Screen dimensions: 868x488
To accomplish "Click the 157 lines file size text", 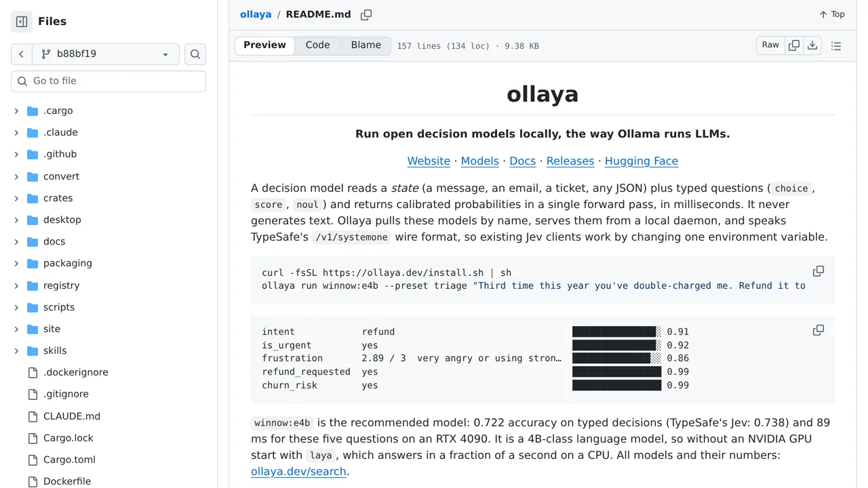I will (468, 46).
